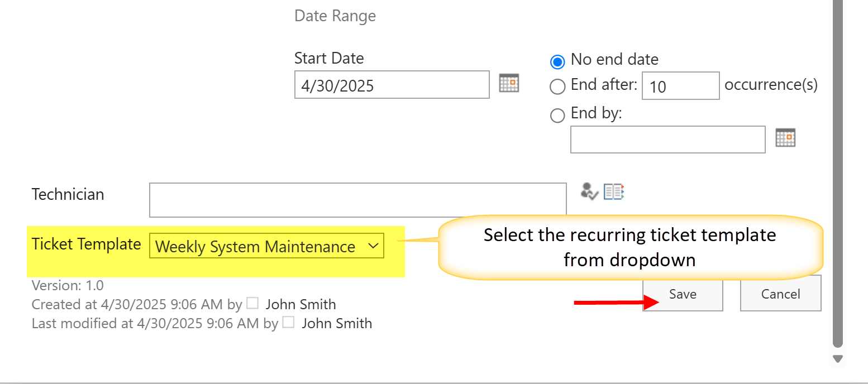Click the scrollbar down arrow
868x384 pixels.
click(x=837, y=359)
